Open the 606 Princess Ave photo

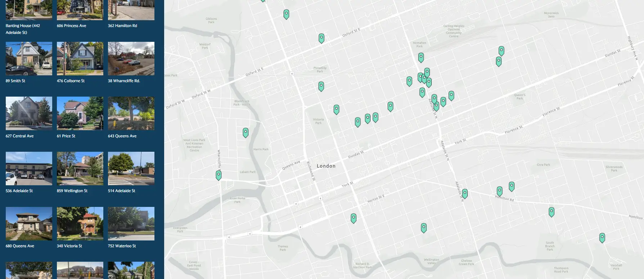80,10
